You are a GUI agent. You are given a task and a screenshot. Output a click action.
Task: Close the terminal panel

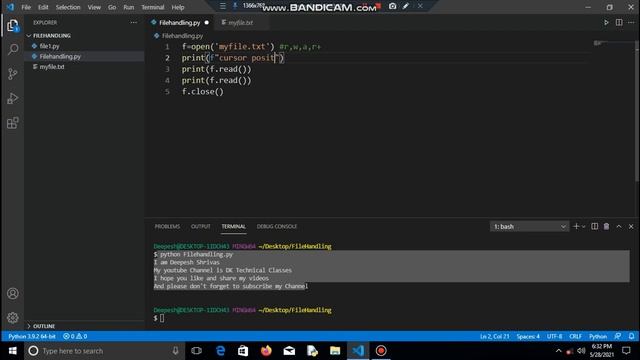coord(631,226)
